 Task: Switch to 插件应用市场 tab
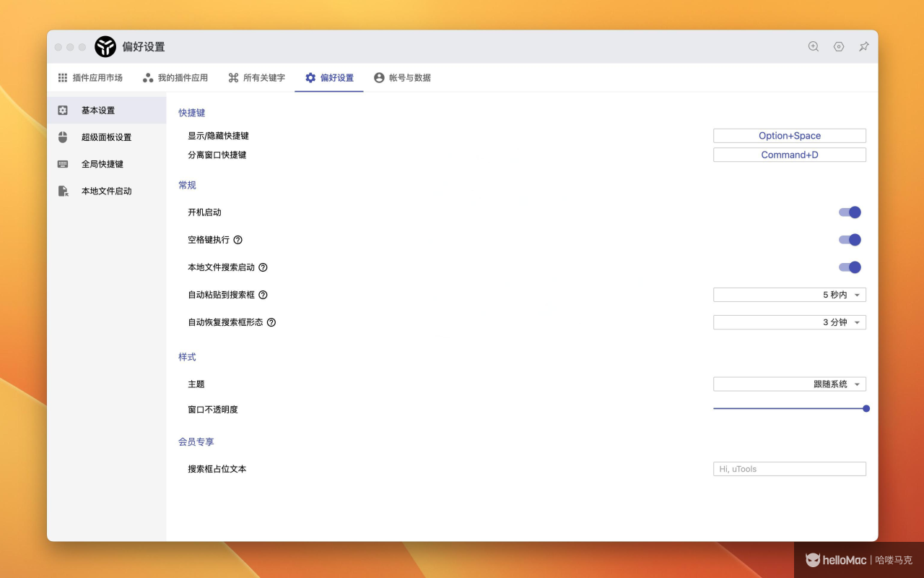coord(90,78)
